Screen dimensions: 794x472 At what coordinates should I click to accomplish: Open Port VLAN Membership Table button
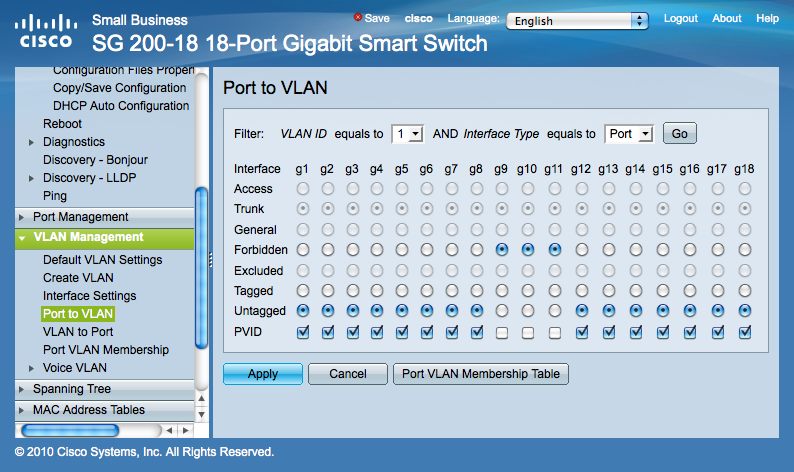pyautogui.click(x=481, y=374)
